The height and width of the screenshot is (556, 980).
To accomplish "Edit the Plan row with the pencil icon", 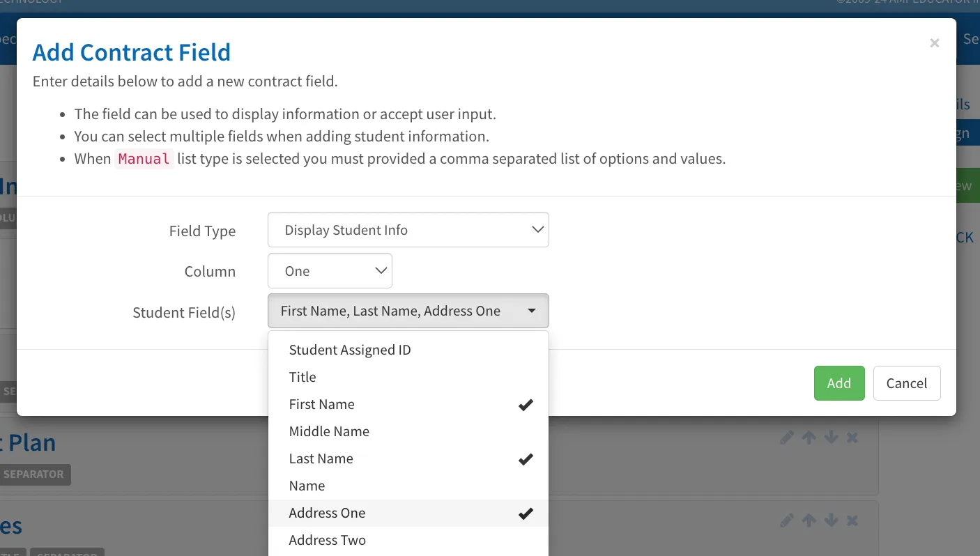I will click(787, 438).
